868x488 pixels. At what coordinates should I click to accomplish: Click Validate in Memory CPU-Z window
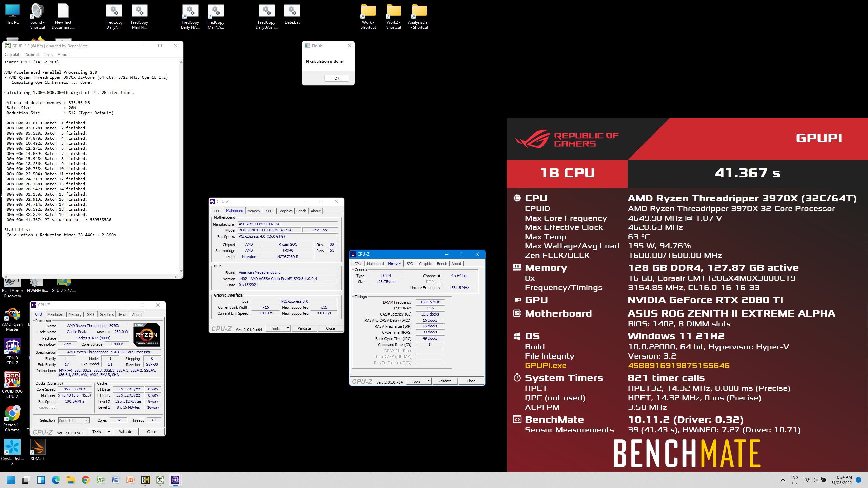(x=445, y=381)
